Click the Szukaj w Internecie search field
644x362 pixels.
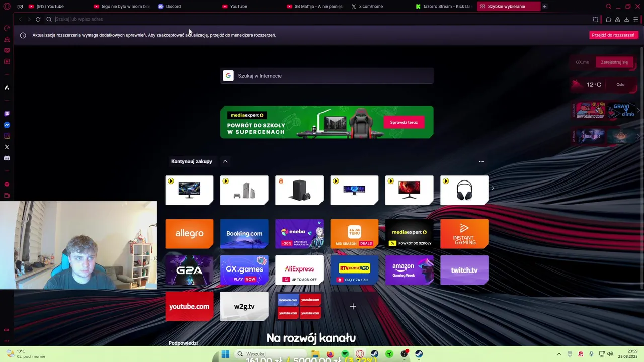coord(327,76)
